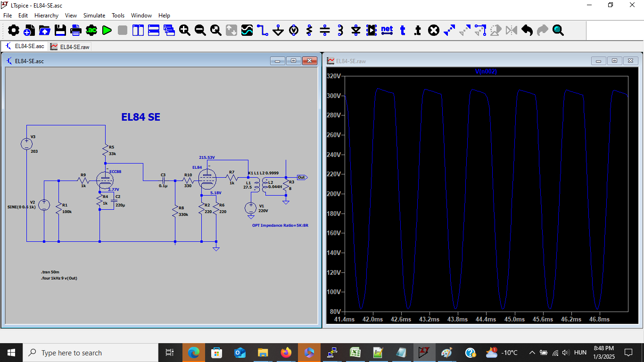
Task: Click the Autorange toolbar icon
Action: tap(231, 30)
